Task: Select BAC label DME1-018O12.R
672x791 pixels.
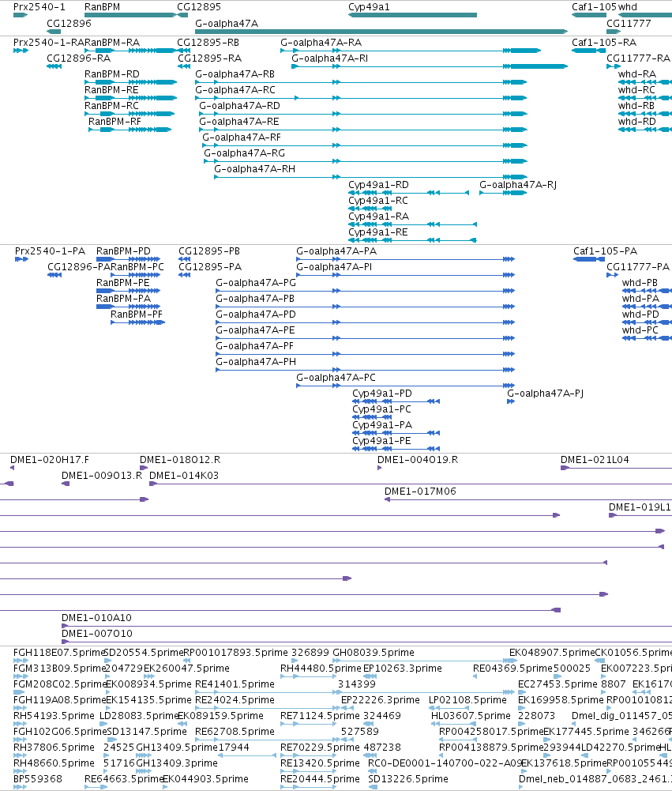Action: click(180, 460)
